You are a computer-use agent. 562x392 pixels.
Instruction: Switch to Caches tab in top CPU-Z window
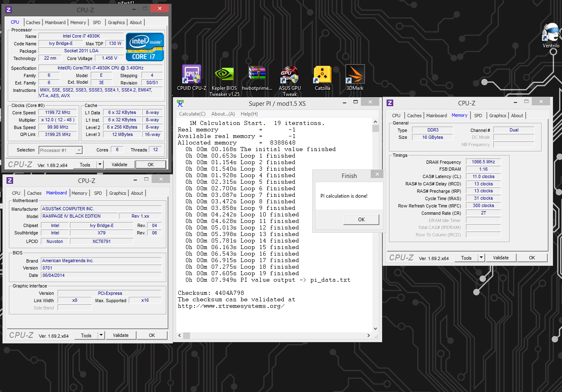(33, 22)
